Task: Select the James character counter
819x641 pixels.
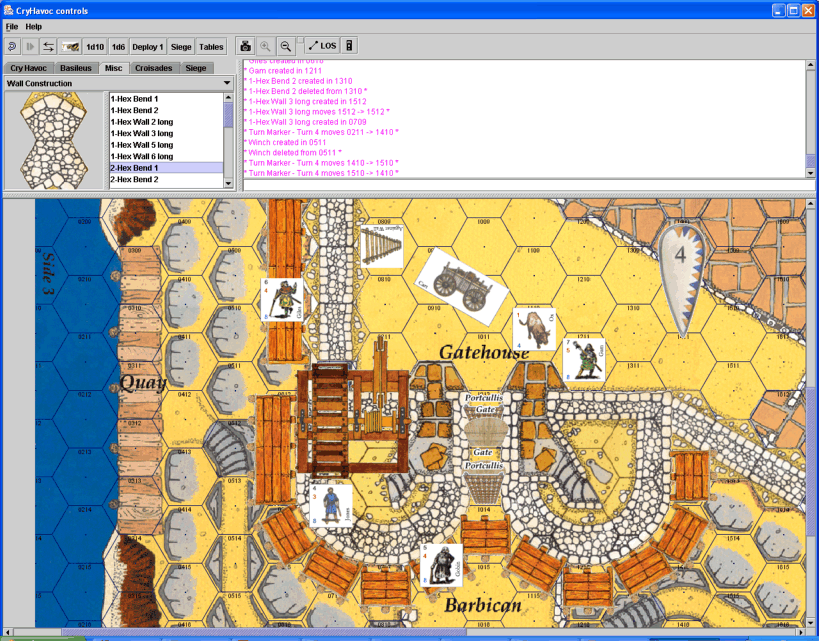Action: click(331, 506)
